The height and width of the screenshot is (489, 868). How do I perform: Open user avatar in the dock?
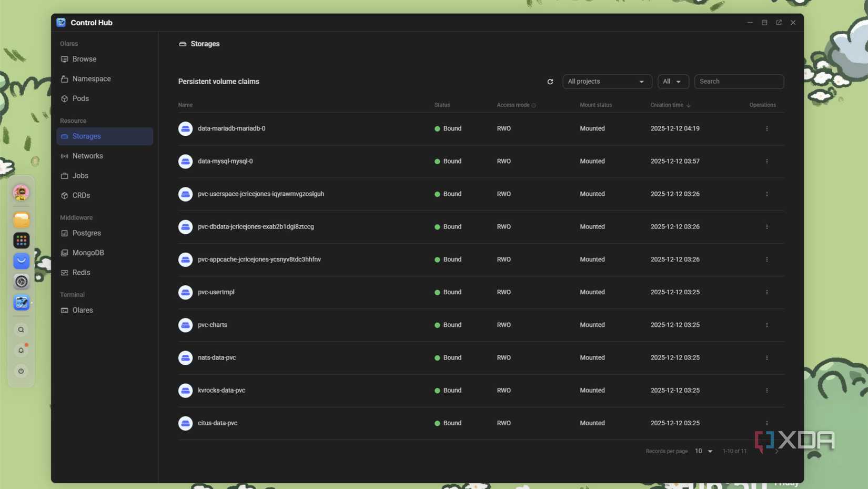point(21,193)
